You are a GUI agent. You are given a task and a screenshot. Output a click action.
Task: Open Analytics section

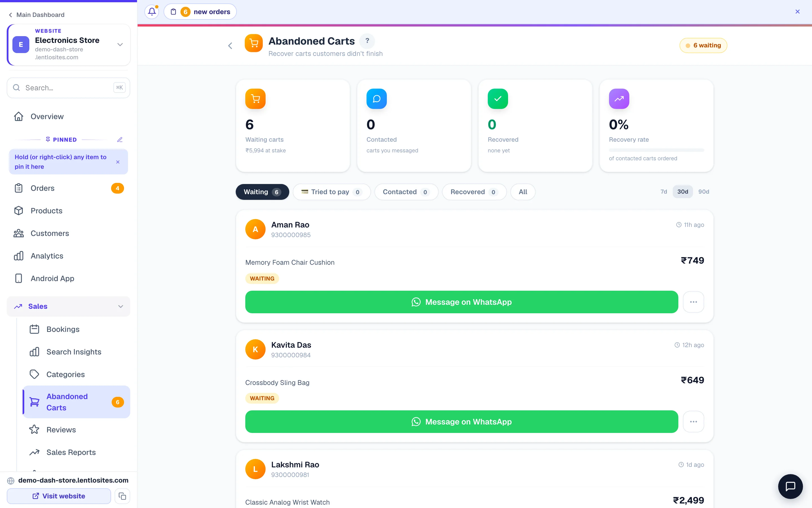coord(69,256)
